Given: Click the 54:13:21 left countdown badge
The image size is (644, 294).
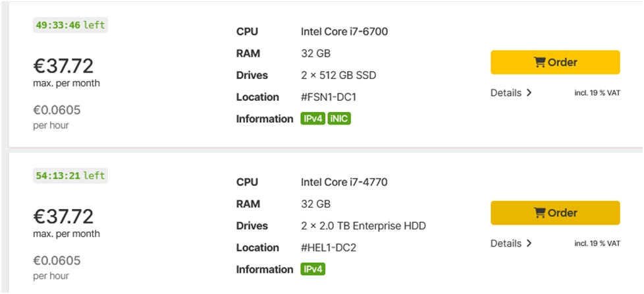Looking at the screenshot, I should 70,175.
